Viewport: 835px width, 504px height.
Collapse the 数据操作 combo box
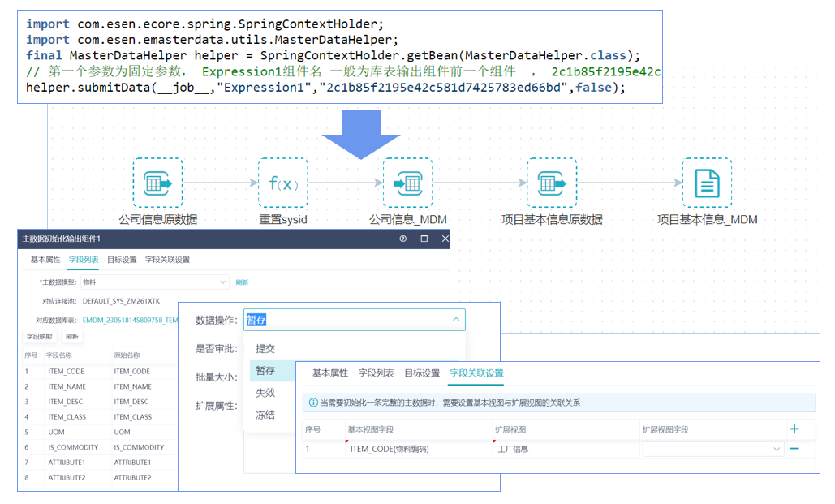coord(456,320)
